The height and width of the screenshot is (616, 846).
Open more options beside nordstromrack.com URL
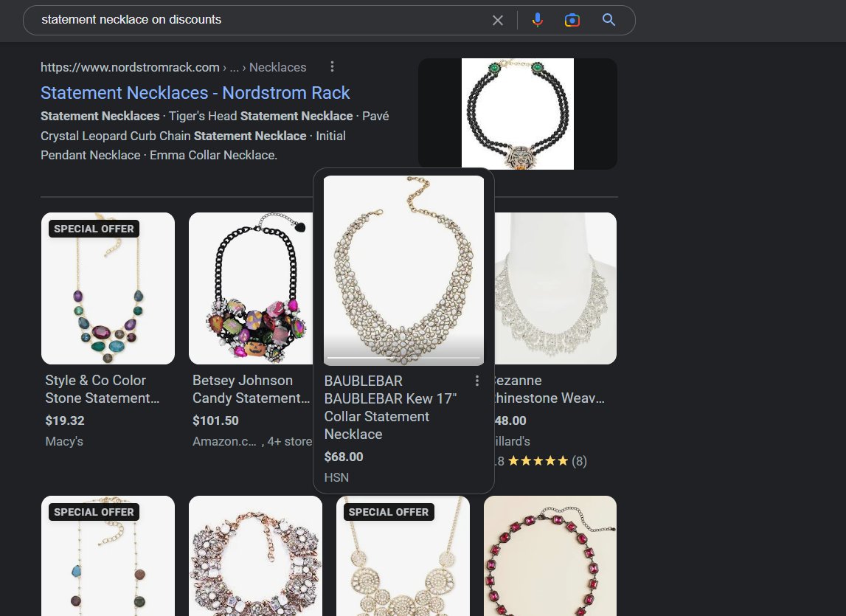pos(332,66)
